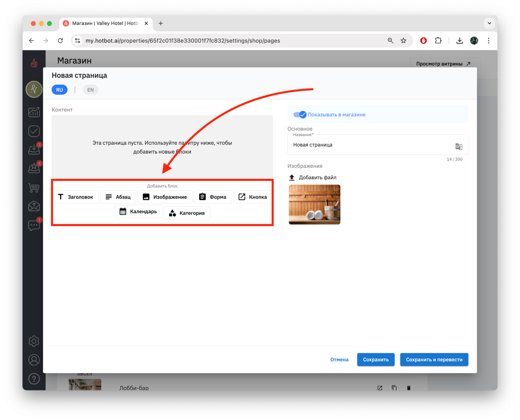Click the browser address bar URL
Image resolution: width=520 pixels, height=420 pixels.
pyautogui.click(x=183, y=41)
